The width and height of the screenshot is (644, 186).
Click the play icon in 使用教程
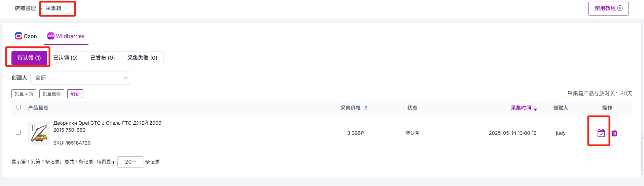point(620,8)
